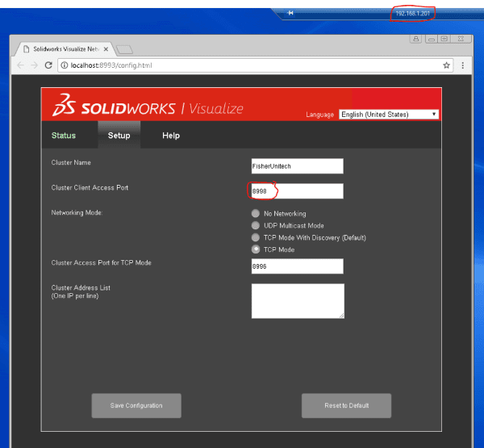Select the TCP Mode radio button

[x=255, y=249]
